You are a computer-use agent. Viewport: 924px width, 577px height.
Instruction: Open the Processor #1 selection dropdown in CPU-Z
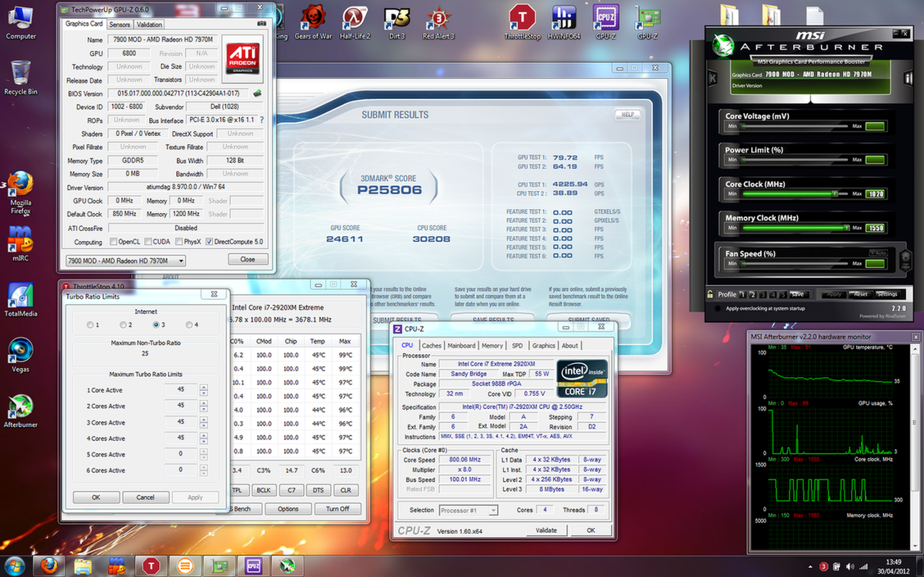(469, 510)
